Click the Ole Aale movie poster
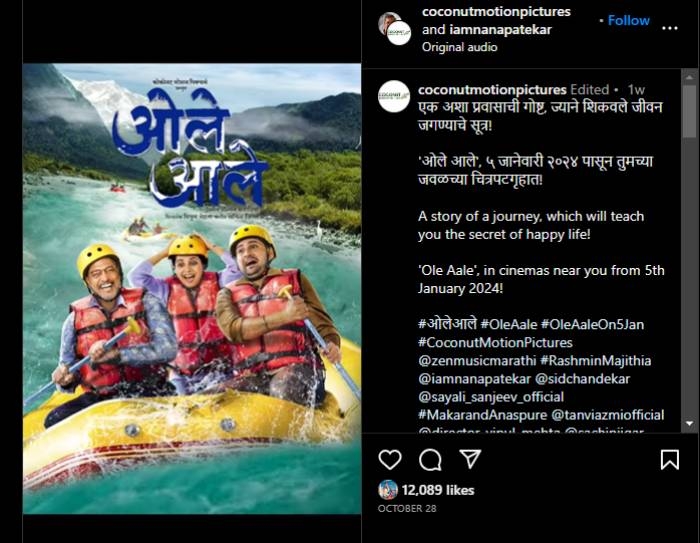This screenshot has width=700, height=543. point(192,288)
